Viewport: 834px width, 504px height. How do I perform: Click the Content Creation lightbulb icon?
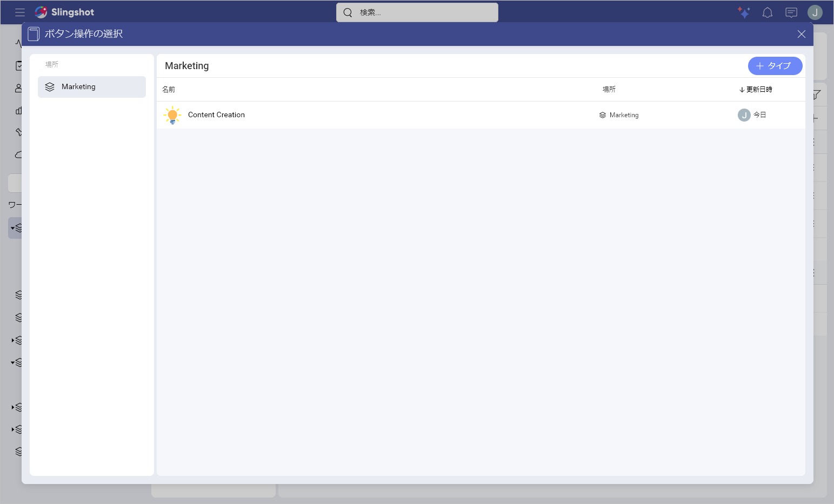point(172,115)
